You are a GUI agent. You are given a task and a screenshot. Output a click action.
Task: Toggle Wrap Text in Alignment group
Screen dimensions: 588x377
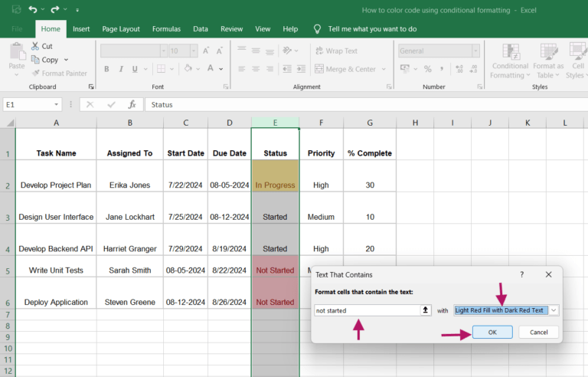pos(335,51)
